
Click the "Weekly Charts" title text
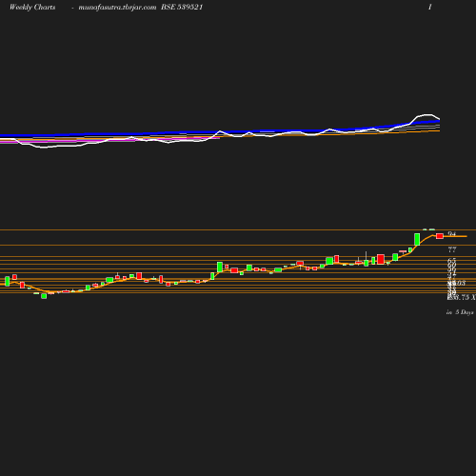tap(32, 8)
